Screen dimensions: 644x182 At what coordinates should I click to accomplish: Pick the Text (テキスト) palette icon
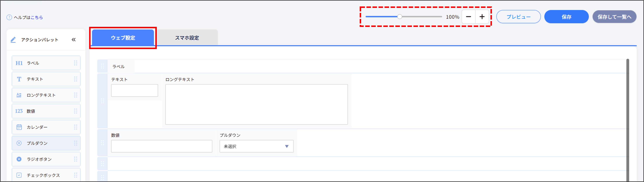(19, 79)
